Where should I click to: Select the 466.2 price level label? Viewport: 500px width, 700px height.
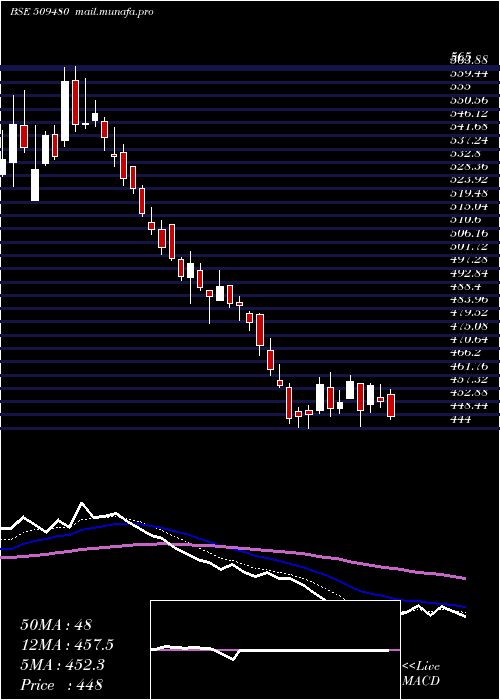point(467,353)
